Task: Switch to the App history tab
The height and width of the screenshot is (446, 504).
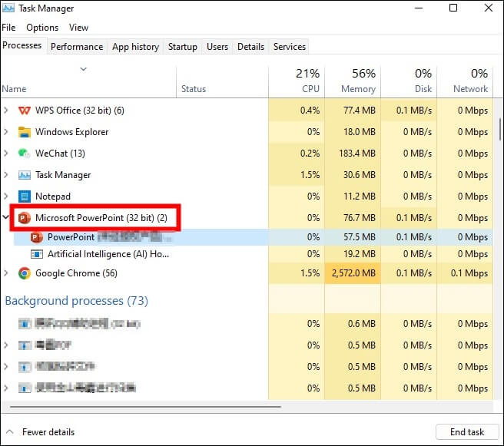Action: pos(135,47)
